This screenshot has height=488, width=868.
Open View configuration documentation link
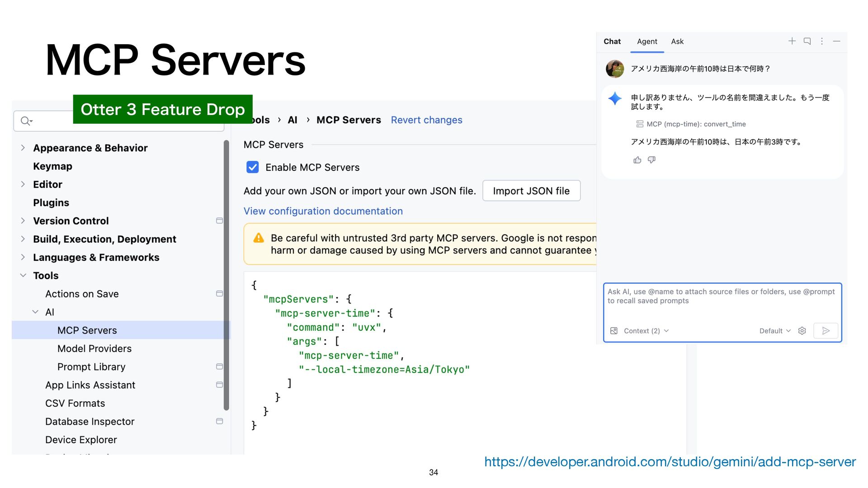[323, 211]
